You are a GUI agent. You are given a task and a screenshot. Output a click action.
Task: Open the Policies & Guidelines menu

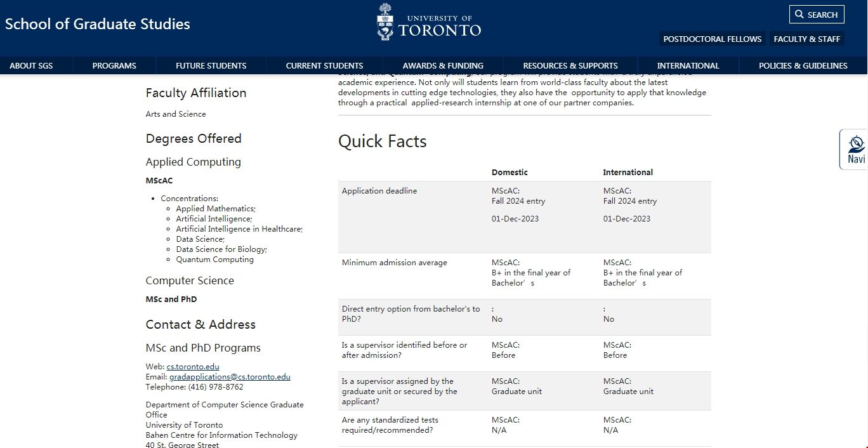coord(803,65)
